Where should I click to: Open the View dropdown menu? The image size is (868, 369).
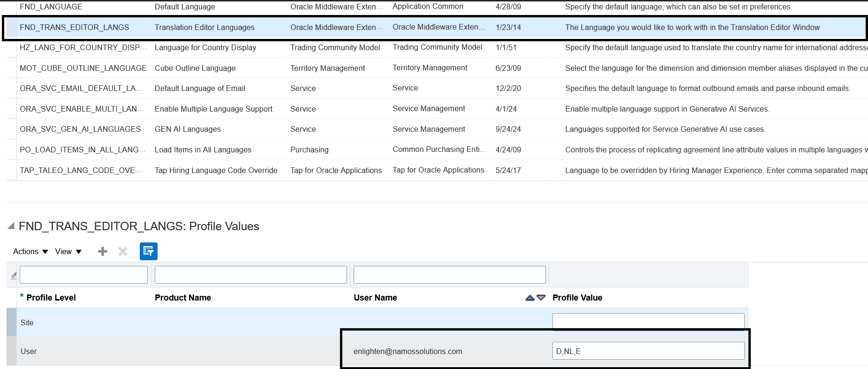(x=68, y=251)
